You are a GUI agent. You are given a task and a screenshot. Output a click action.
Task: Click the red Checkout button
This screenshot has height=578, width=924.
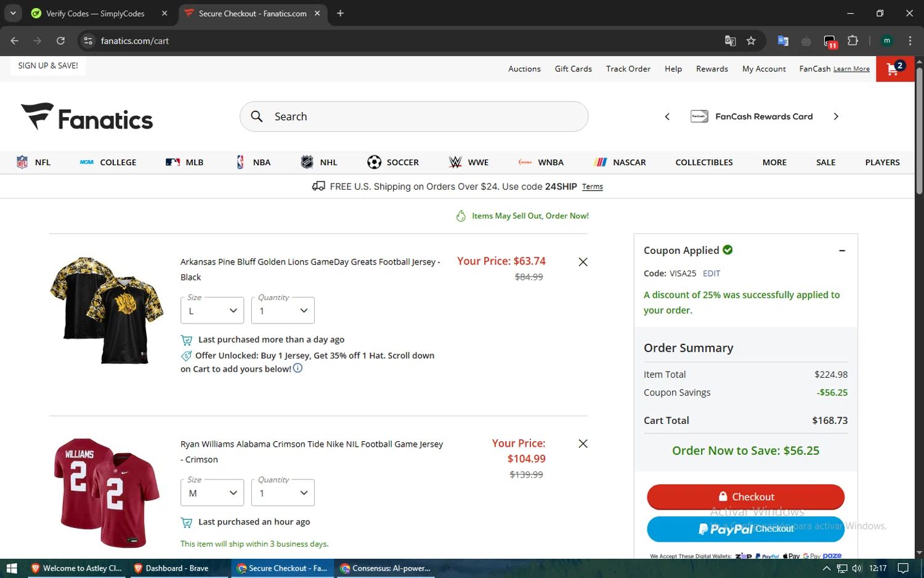pos(745,497)
